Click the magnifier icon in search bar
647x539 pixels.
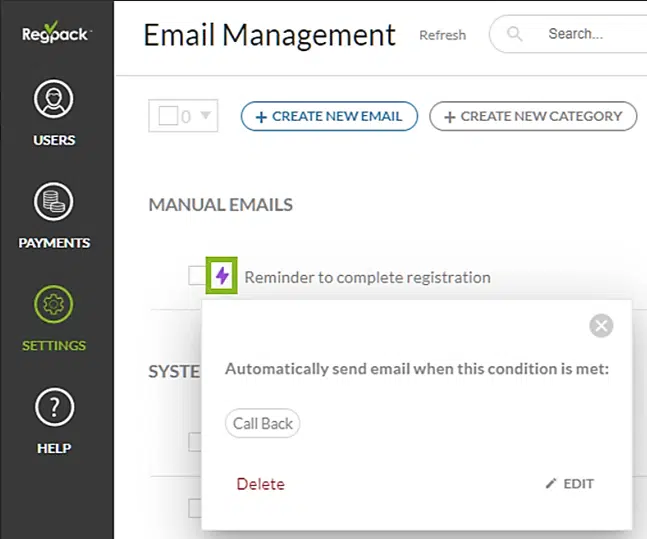click(x=515, y=34)
